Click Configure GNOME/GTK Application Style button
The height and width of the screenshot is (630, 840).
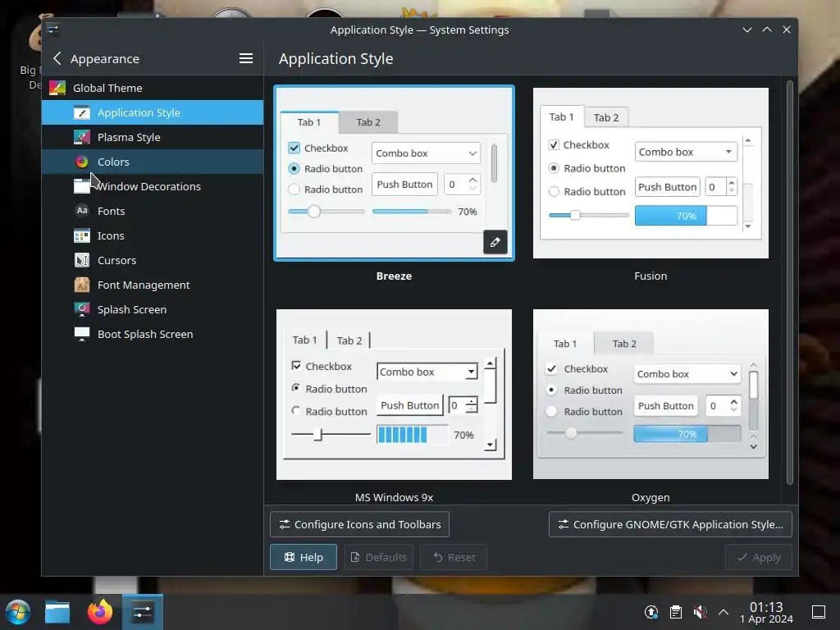click(670, 524)
